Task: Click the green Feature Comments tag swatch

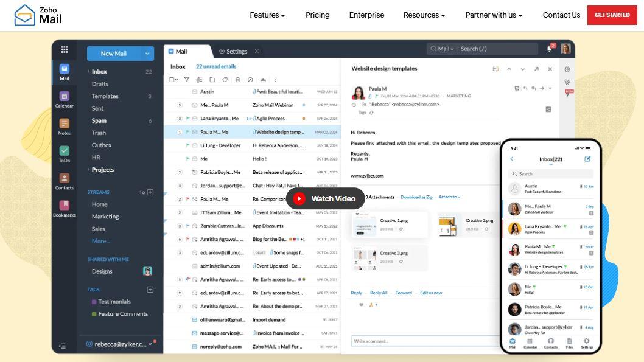Action: pyautogui.click(x=94, y=314)
